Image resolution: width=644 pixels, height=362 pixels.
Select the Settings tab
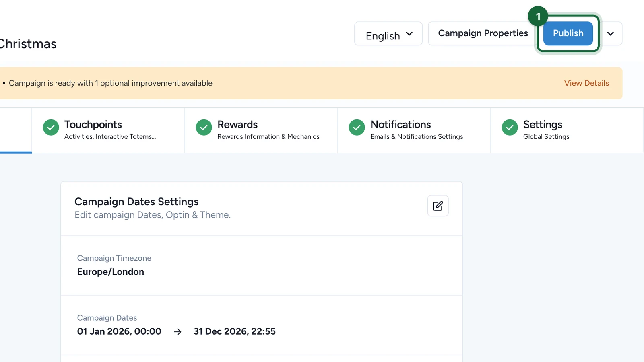coord(567,130)
